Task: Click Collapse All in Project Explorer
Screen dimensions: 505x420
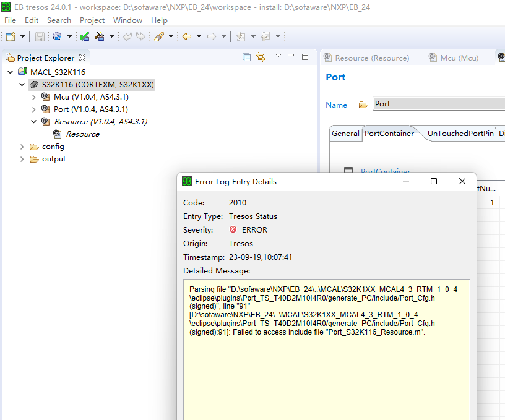Action: pyautogui.click(x=247, y=56)
